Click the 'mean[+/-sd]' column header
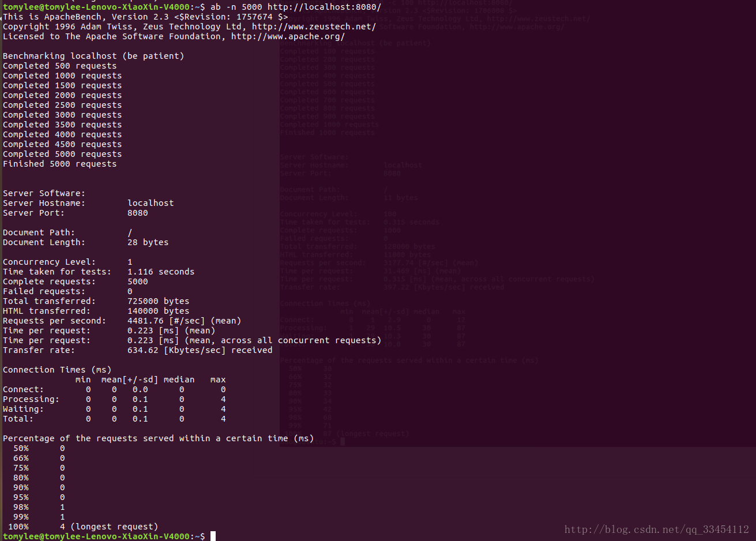 (130, 380)
